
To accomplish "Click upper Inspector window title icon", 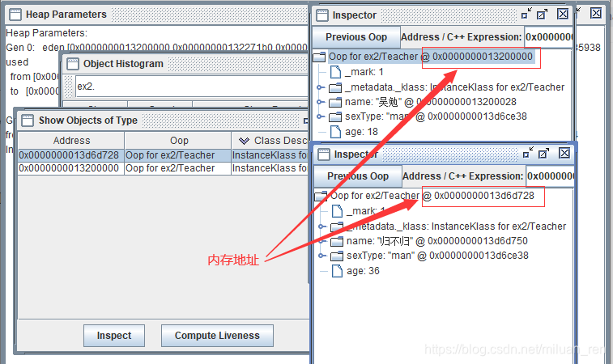I will pyautogui.click(x=322, y=15).
